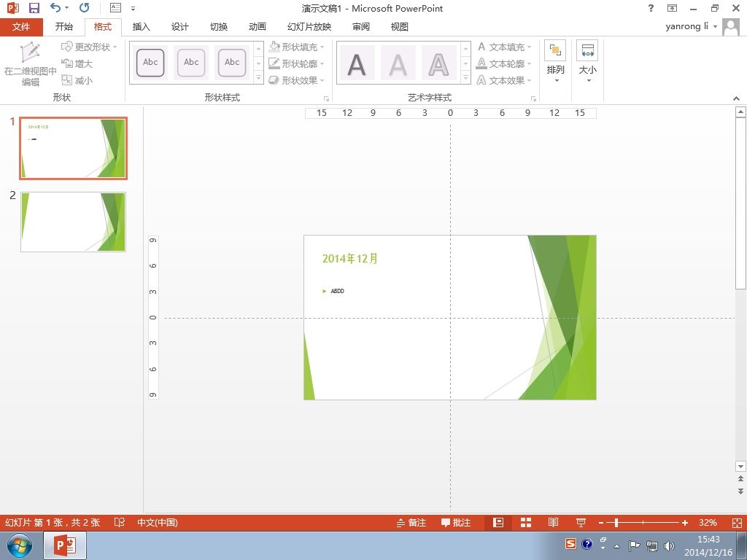Select the second Abc shape style
Image resolution: width=747 pixels, height=560 pixels.
coord(191,63)
